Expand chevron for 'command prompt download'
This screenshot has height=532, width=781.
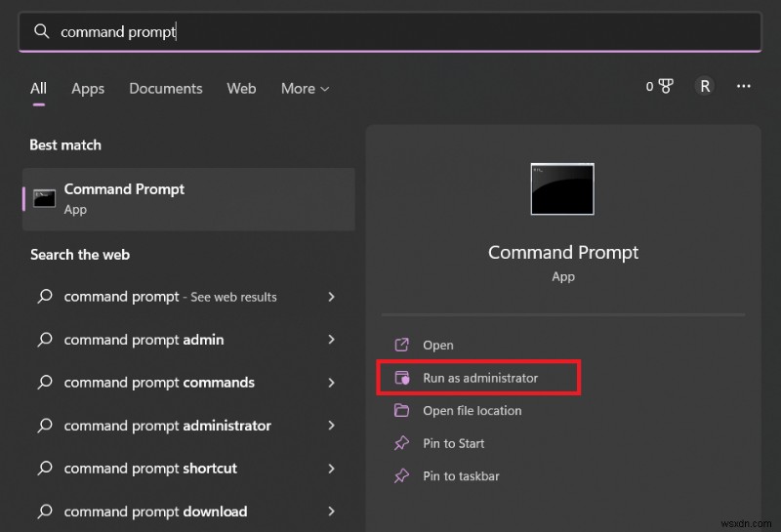tap(331, 512)
